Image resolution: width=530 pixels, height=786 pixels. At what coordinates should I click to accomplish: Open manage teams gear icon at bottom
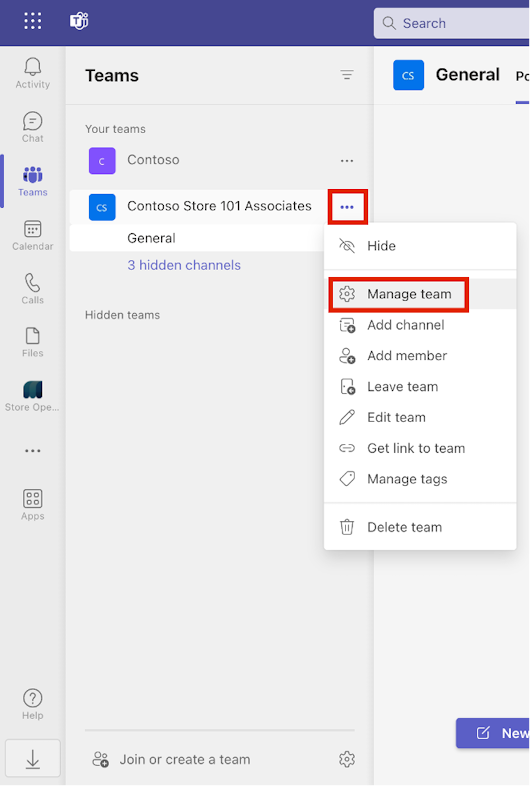pos(347,759)
